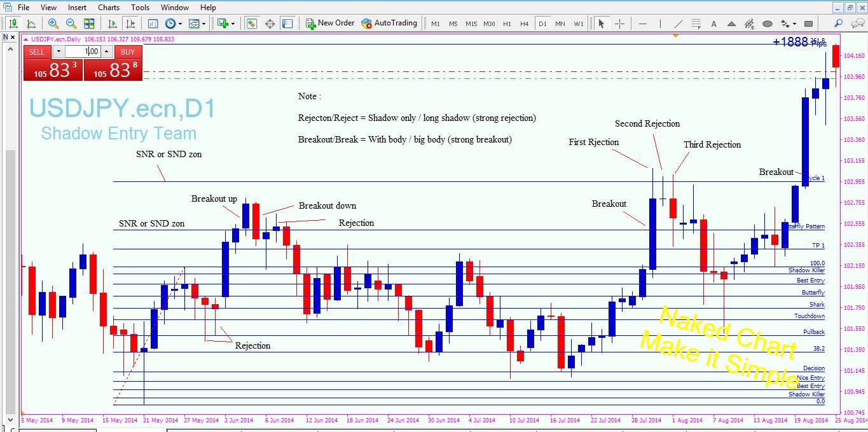Screen dimensions: 868x432
Task: Open the Trendline drawing tool
Action: tap(679, 24)
